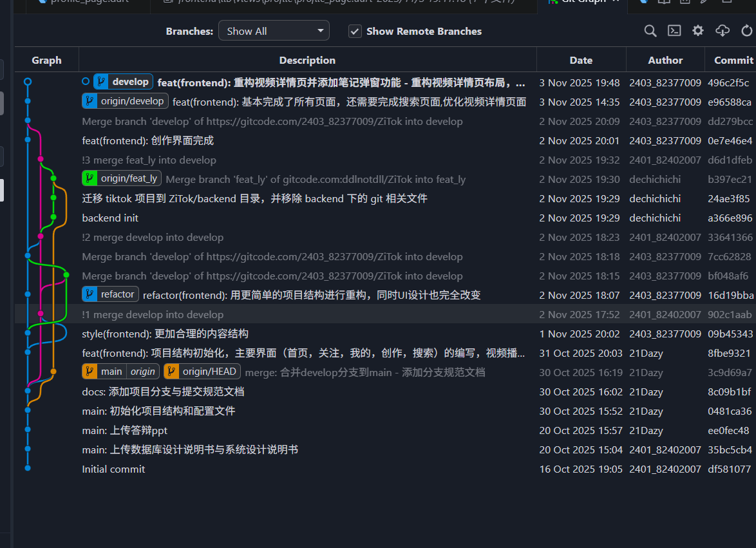
Task: Click commit hash e96588ca
Action: click(x=730, y=102)
